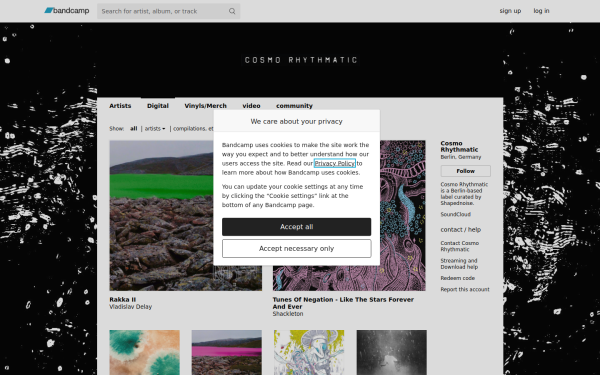
Task: Open the pink-stripe landscape album thumbnail
Action: [x=227, y=352]
